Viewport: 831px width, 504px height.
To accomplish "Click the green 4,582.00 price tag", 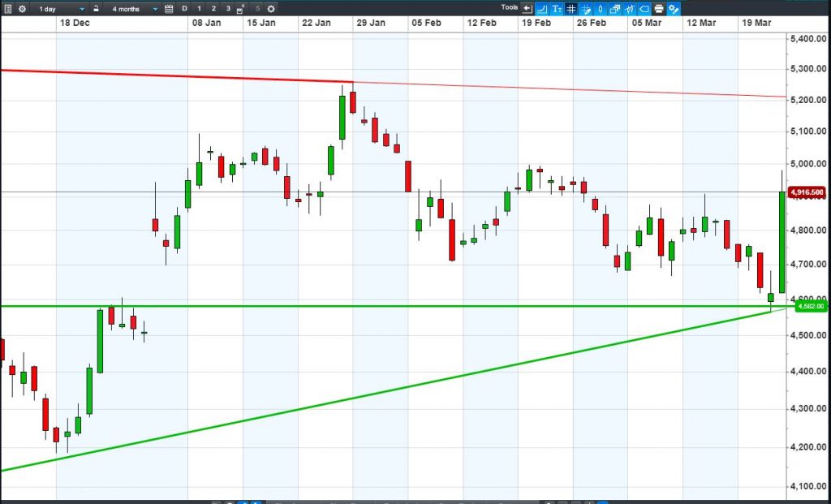I will (810, 306).
